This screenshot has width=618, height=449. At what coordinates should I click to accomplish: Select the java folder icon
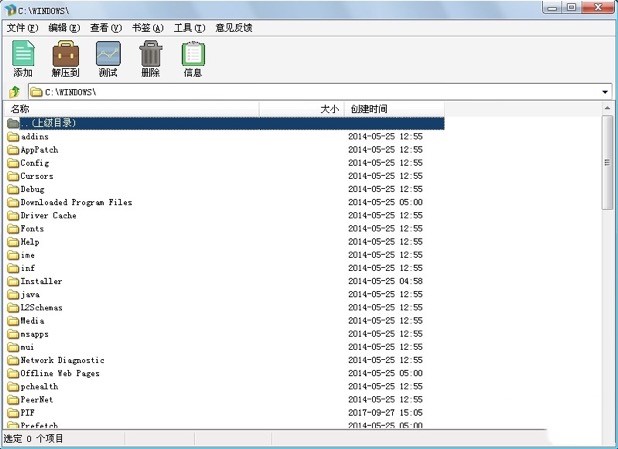coord(13,295)
